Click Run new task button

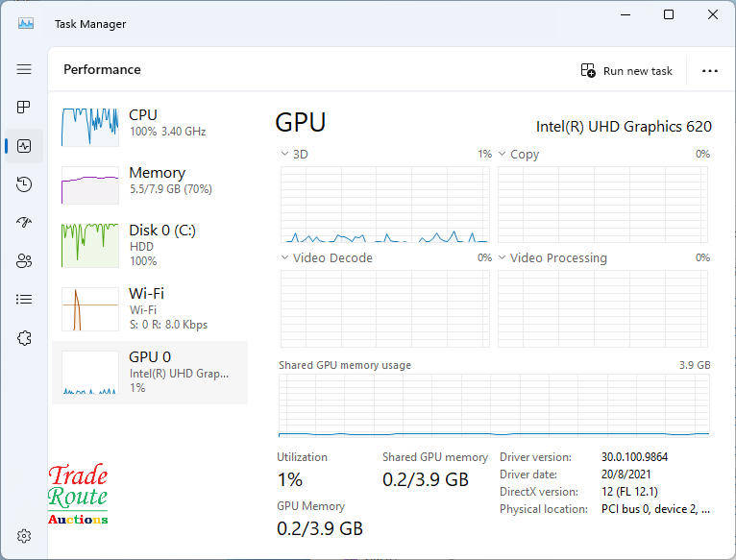(x=626, y=71)
